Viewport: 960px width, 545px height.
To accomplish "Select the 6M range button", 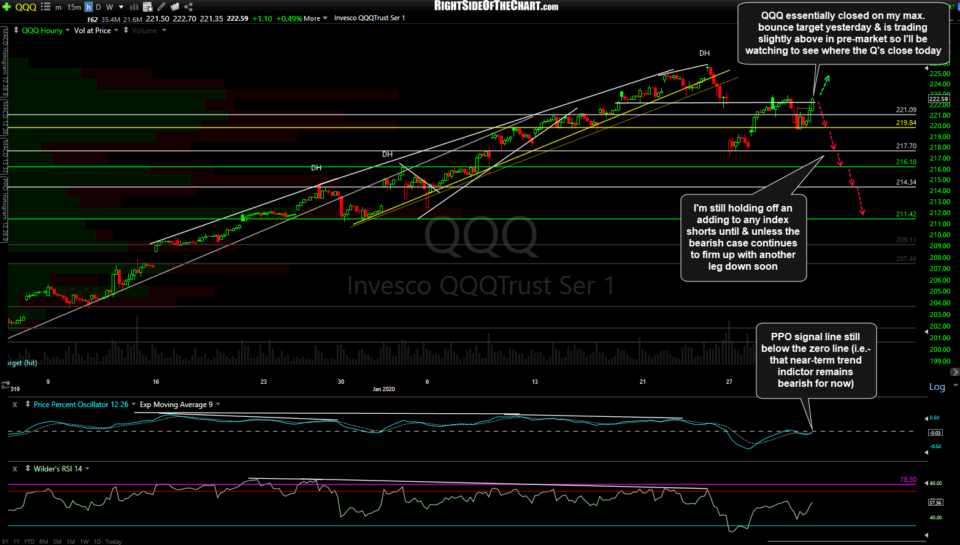I will tap(43, 541).
